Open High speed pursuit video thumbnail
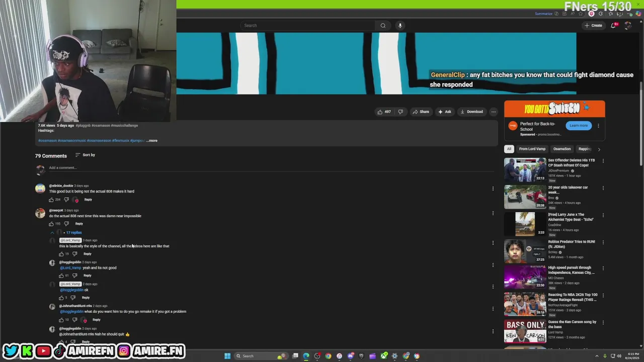 pyautogui.click(x=525, y=278)
